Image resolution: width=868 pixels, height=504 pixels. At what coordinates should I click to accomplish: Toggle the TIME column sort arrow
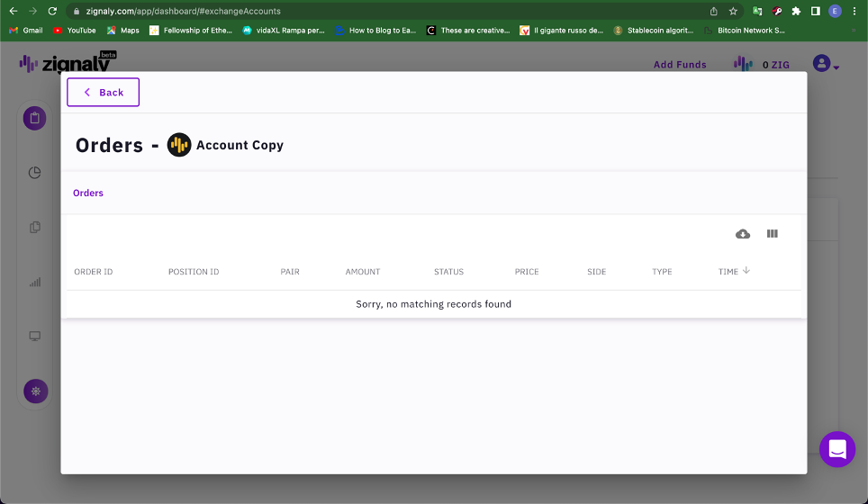[746, 271]
